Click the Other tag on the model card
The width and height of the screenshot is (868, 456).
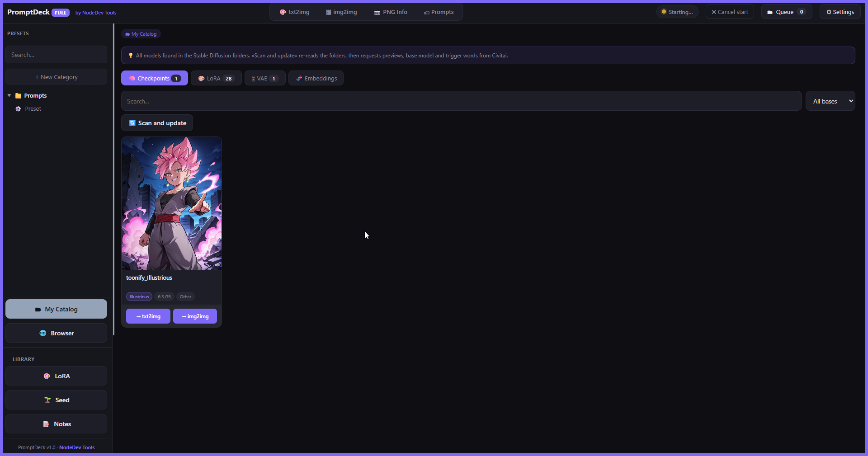point(185,297)
